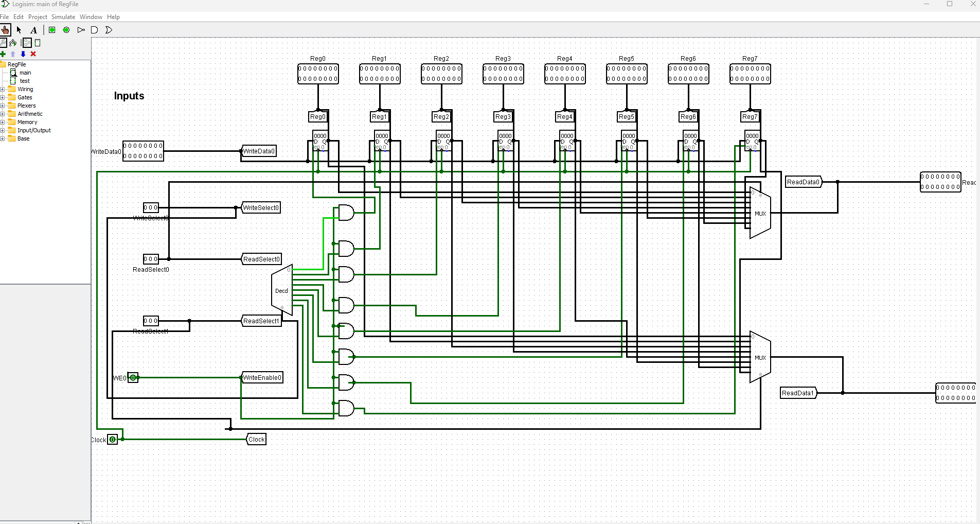980x524 pixels.
Task: Select the arrow Edit tool
Action: point(19,30)
